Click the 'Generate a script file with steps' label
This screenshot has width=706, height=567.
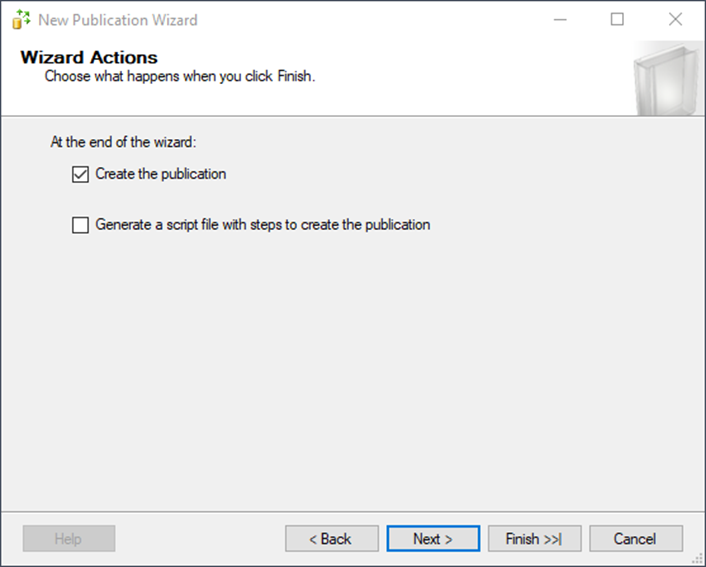tap(263, 224)
